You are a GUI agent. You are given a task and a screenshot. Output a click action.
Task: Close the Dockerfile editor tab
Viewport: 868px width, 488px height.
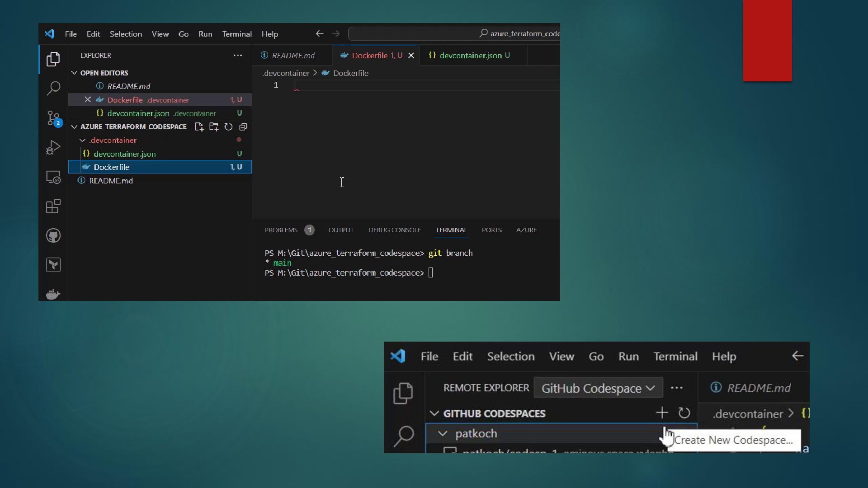pos(411,56)
